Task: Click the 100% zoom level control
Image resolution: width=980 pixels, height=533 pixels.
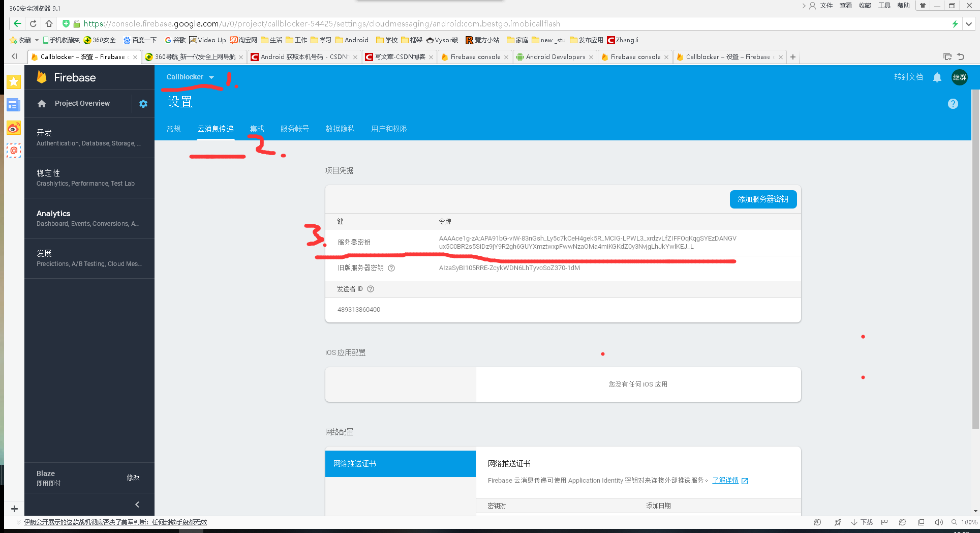Action: point(965,522)
